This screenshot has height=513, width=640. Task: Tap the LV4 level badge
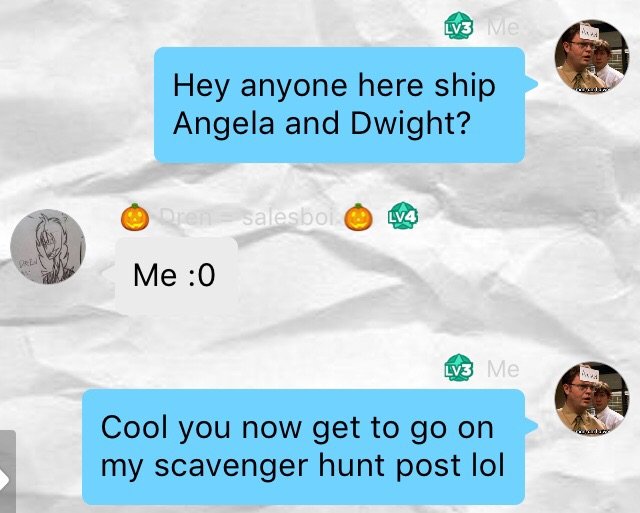tap(403, 215)
